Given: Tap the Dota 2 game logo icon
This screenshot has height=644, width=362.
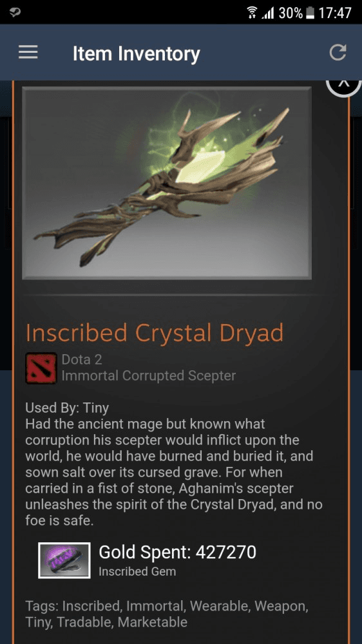Looking at the screenshot, I should (41, 368).
